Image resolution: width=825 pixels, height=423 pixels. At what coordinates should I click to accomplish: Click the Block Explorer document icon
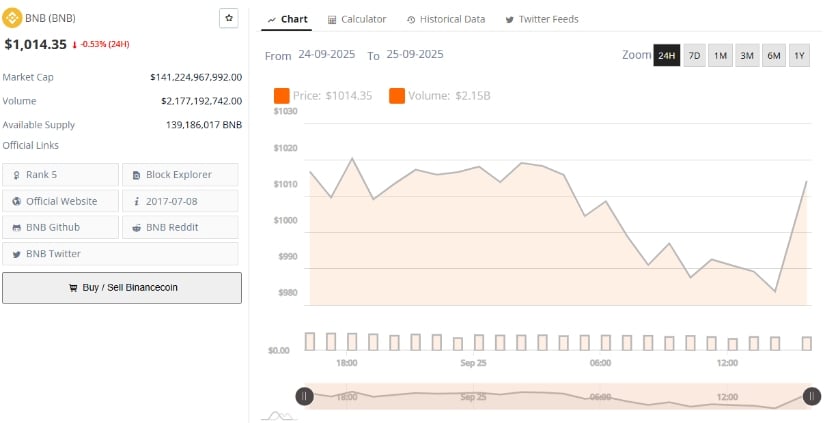pos(137,175)
